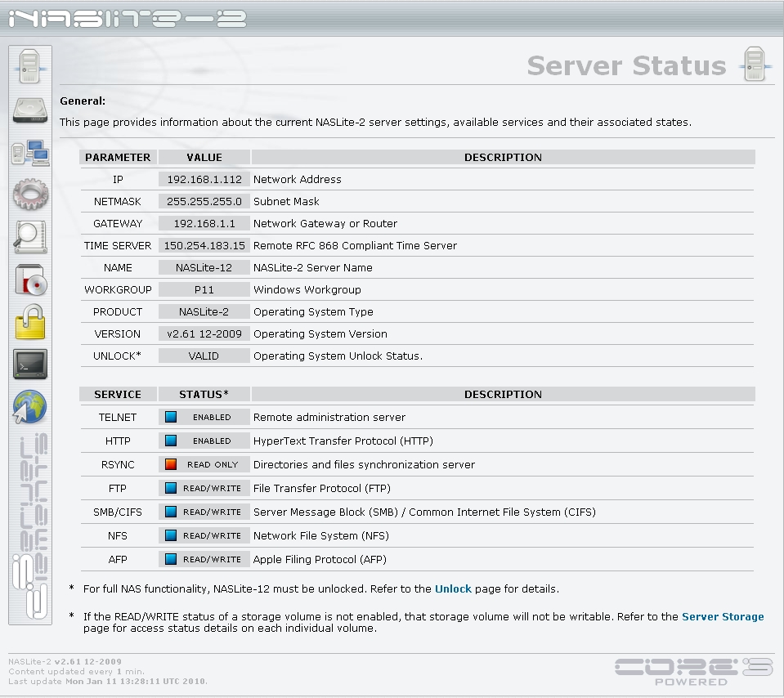The height and width of the screenshot is (698, 784).
Task: Follow the Server Storage link
Action: (x=723, y=616)
